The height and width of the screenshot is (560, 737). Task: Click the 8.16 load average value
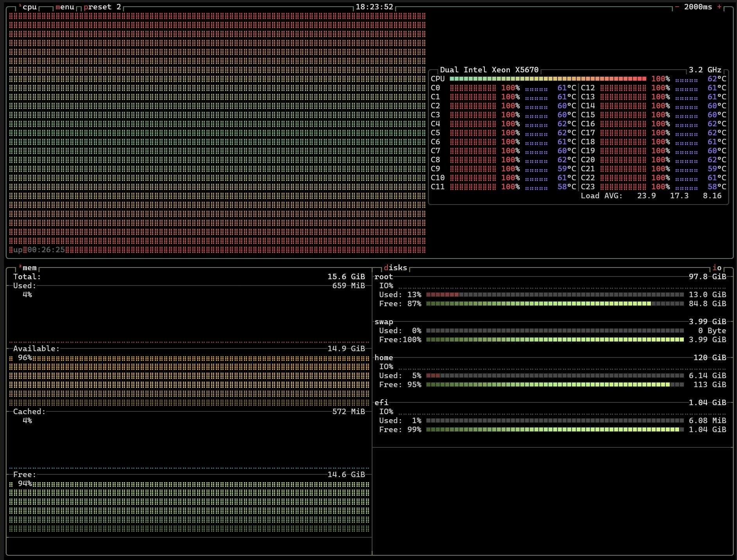point(712,196)
